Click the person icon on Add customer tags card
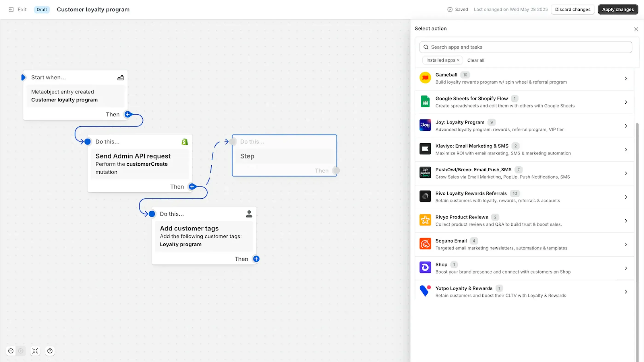 [x=249, y=214]
